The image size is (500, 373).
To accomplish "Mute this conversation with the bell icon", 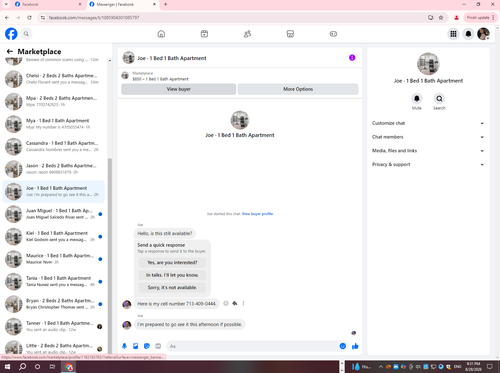I will [x=417, y=99].
